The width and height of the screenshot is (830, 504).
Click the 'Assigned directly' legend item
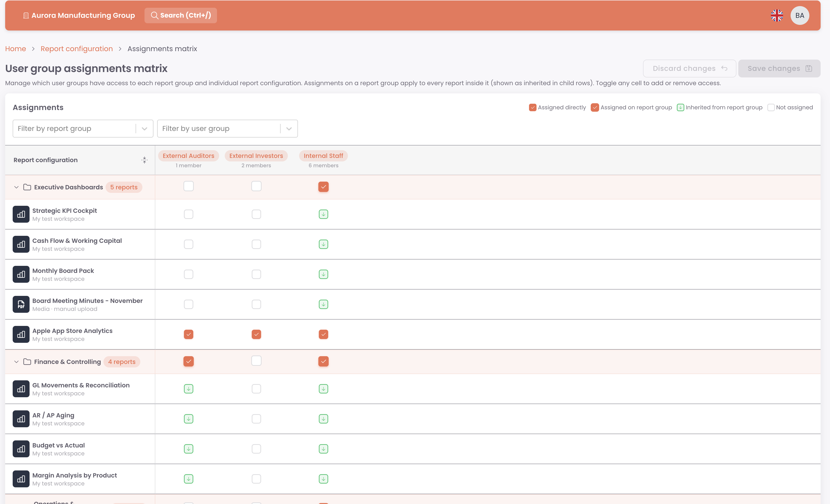[557, 107]
